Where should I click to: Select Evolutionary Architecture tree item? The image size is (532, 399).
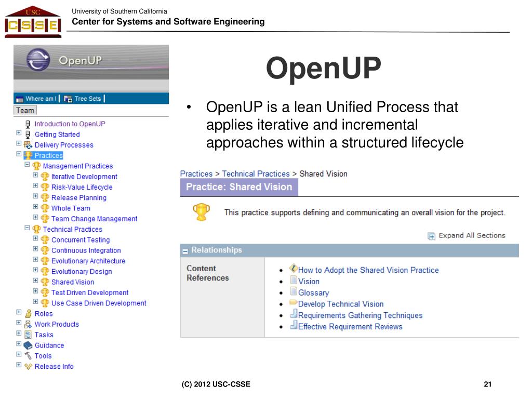coord(88,261)
